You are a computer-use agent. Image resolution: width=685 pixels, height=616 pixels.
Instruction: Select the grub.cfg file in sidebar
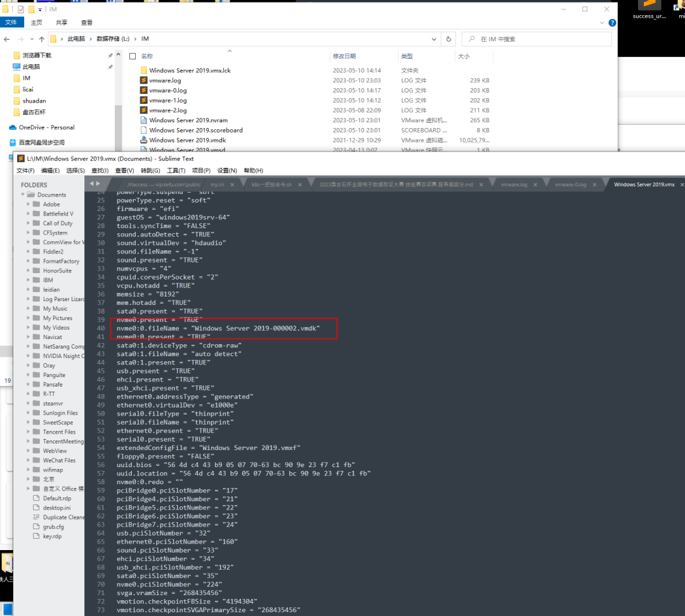(53, 527)
